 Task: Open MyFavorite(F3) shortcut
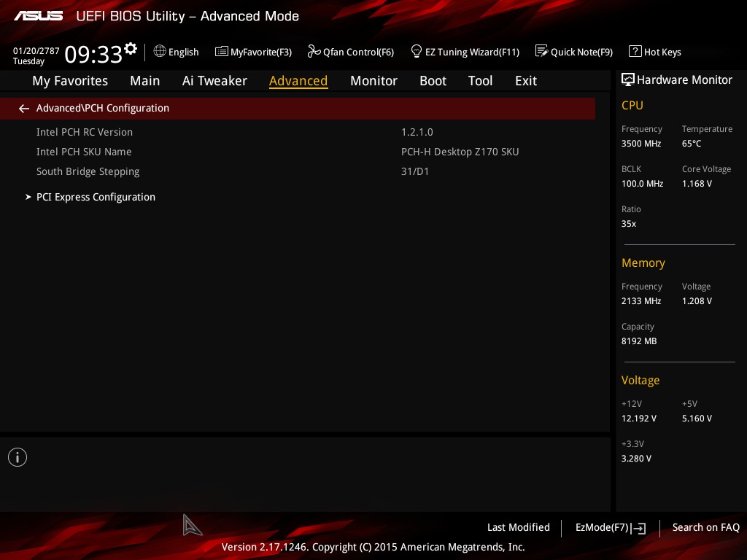coord(261,52)
